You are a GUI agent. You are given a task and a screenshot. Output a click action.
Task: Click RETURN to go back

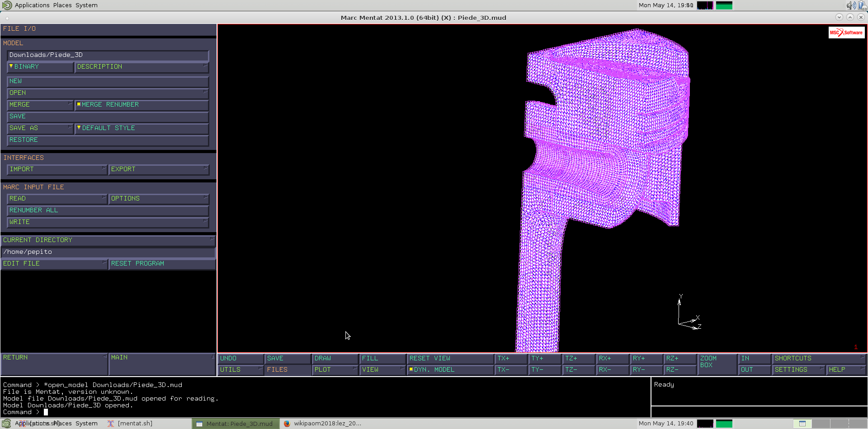pos(54,364)
